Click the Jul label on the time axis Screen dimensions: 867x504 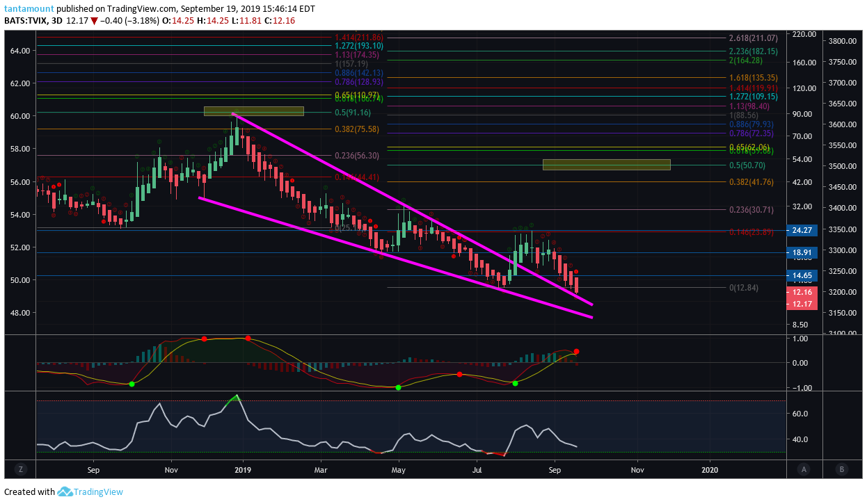click(x=477, y=469)
